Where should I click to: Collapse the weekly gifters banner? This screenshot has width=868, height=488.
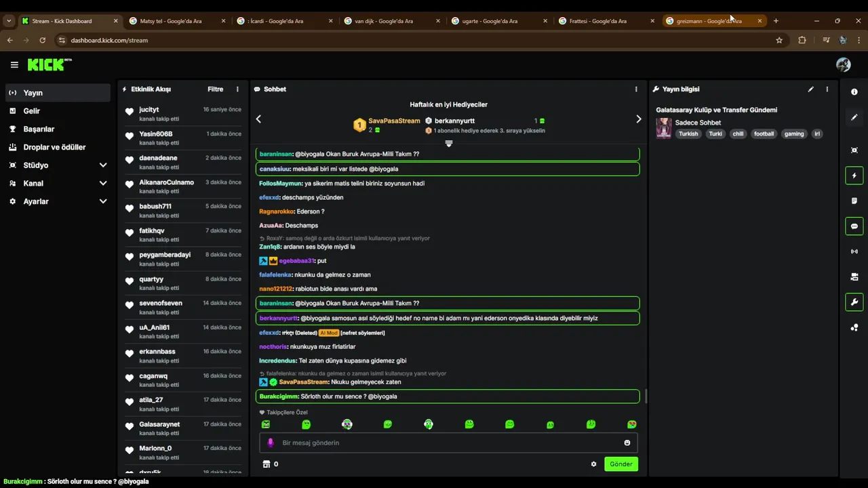[448, 144]
